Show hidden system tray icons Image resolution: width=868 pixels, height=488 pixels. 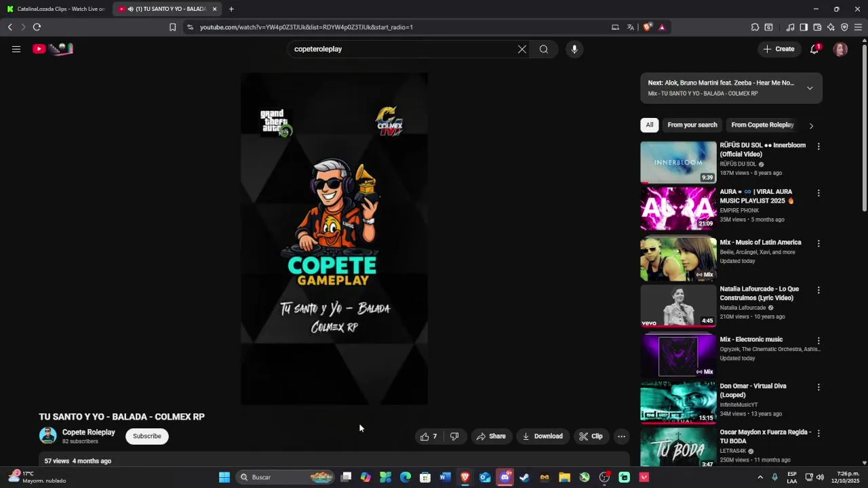click(760, 477)
